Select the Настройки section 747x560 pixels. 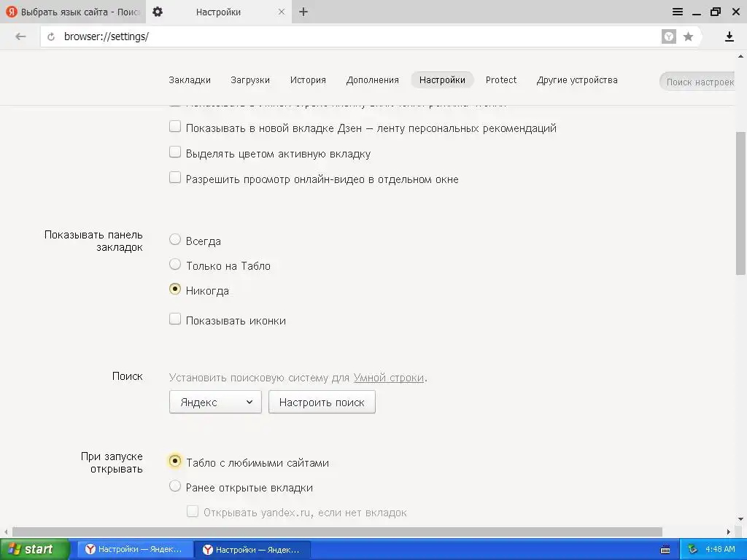tap(442, 80)
